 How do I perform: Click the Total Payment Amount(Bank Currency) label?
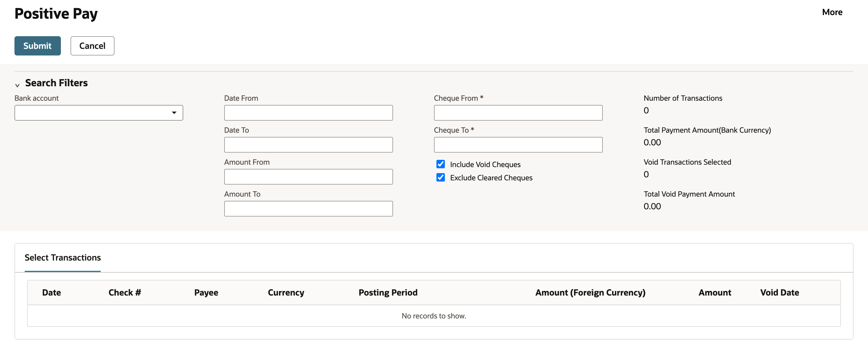(x=707, y=130)
